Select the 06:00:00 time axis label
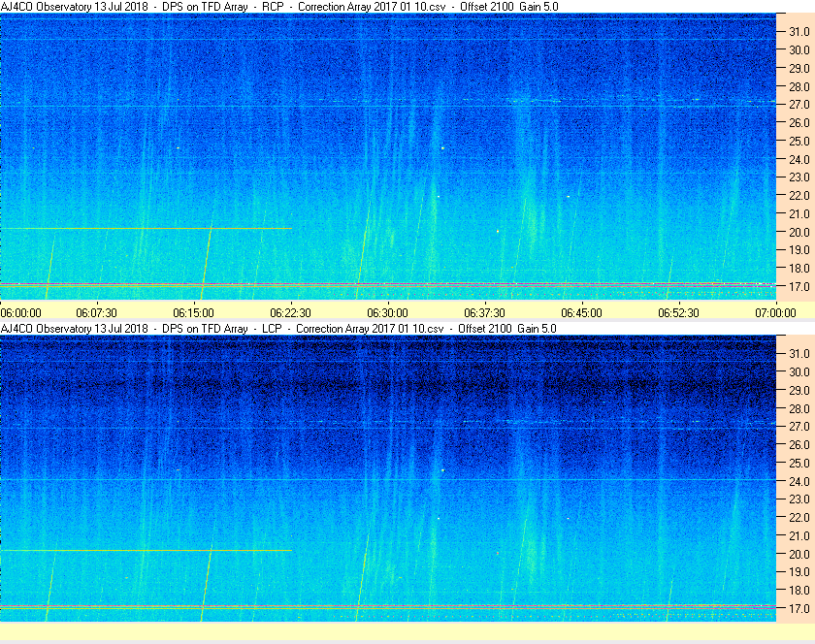The width and height of the screenshot is (815, 644). (x=20, y=313)
